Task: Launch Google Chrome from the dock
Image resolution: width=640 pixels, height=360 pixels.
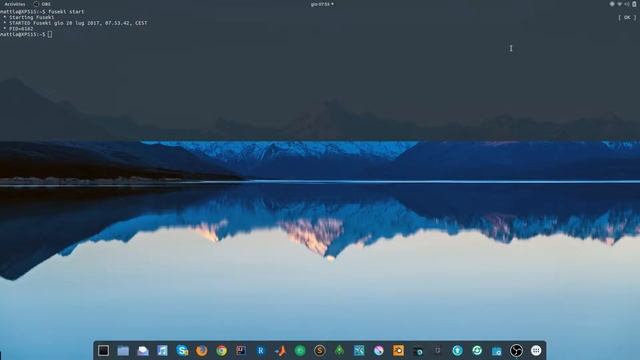Action: [x=222, y=350]
